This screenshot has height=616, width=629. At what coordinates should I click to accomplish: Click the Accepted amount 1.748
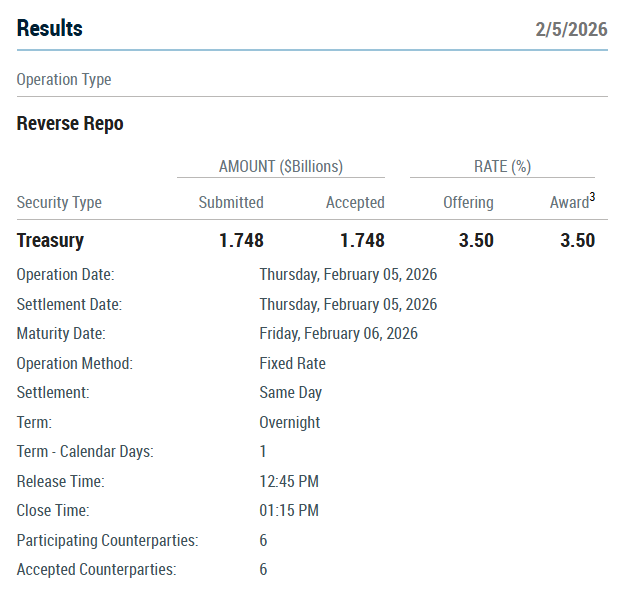point(363,241)
